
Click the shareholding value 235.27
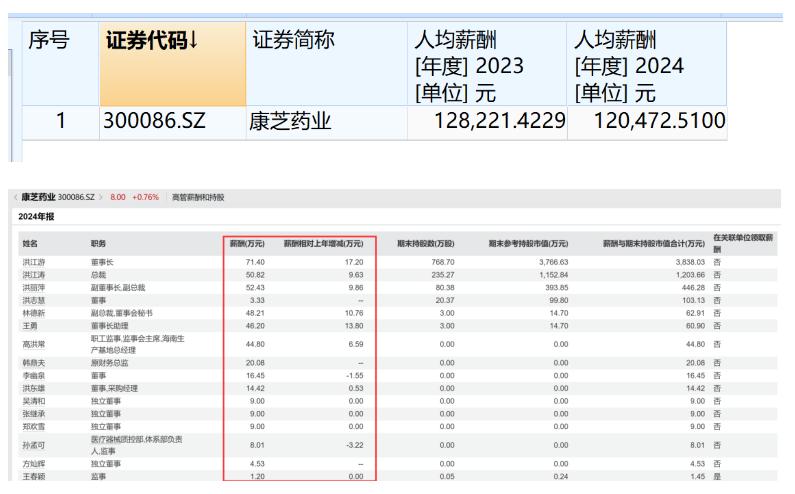point(443,275)
